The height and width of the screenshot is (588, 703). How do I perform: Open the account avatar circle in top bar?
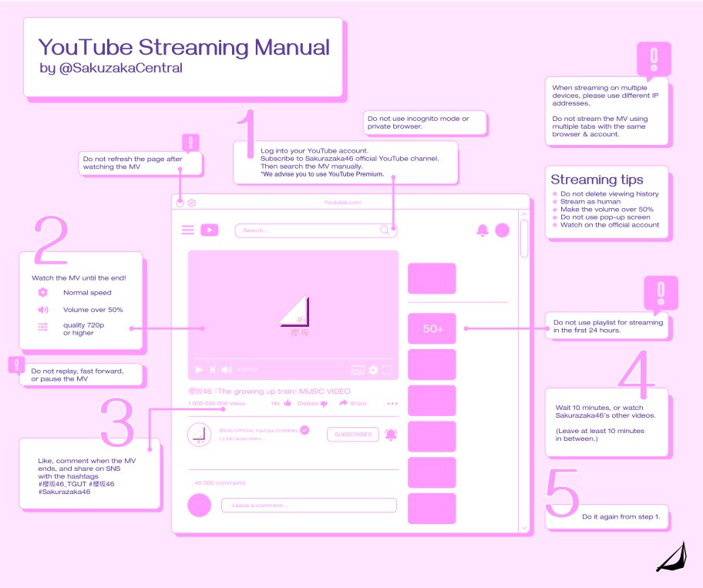pyautogui.click(x=502, y=230)
